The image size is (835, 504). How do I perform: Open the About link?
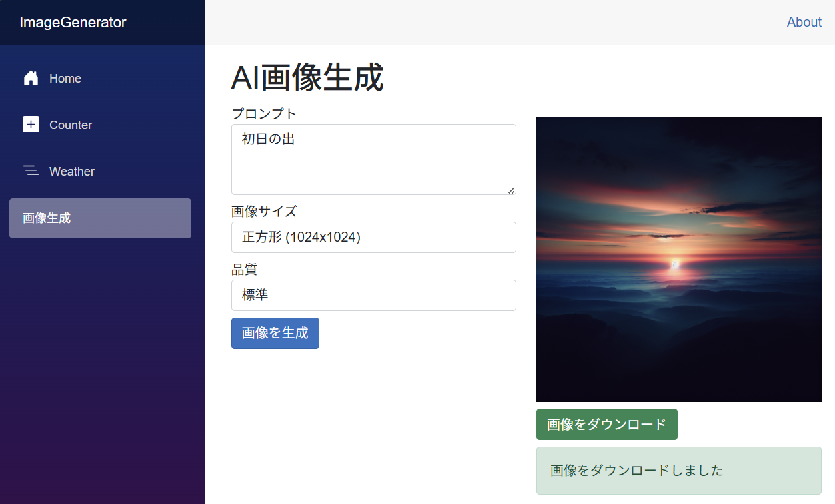click(804, 22)
